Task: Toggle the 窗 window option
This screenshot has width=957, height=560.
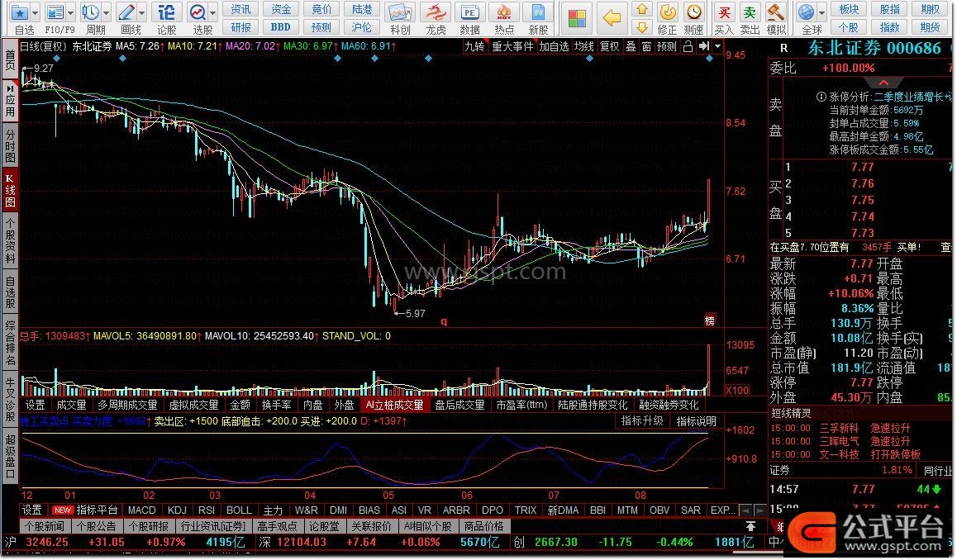Action: coord(647,46)
